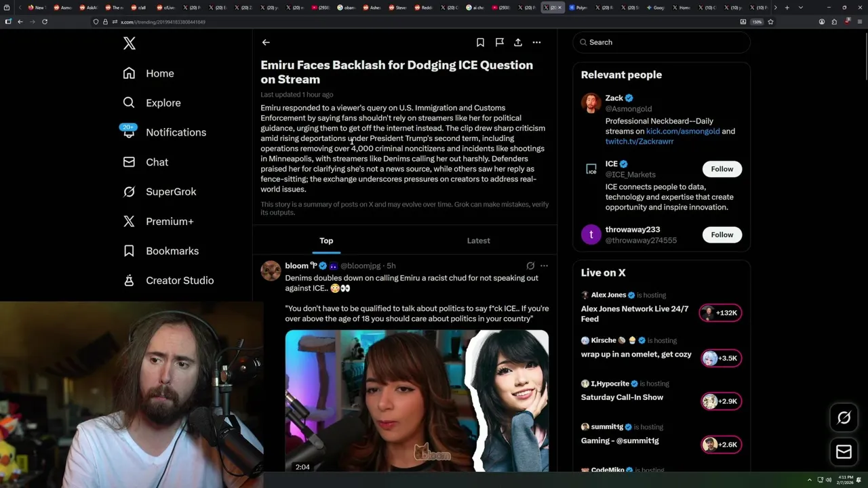The image size is (868, 488).
Task: Open the Windows notification center icon
Action: [859, 480]
